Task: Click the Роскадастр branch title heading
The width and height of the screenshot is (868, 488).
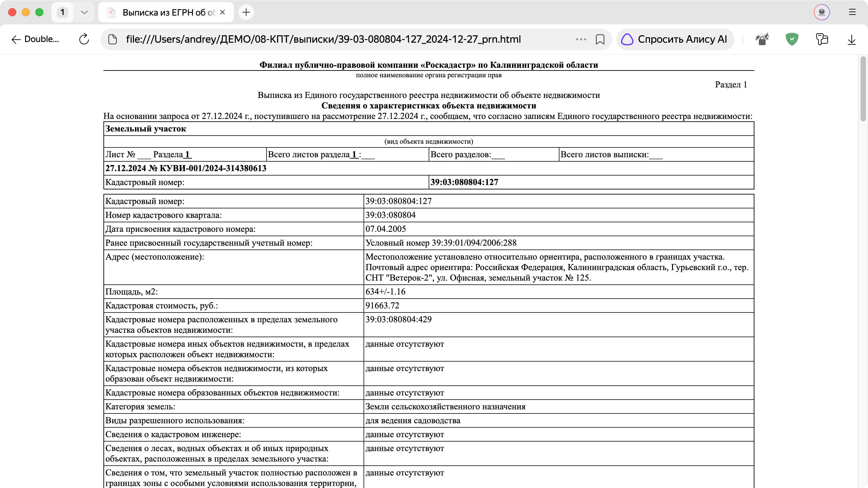Action: coord(429,65)
